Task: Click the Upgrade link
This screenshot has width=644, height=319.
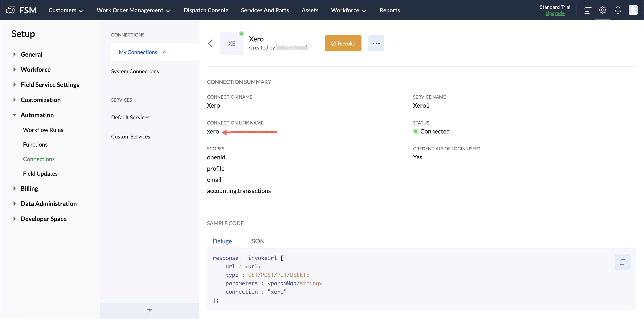Action: (x=555, y=13)
